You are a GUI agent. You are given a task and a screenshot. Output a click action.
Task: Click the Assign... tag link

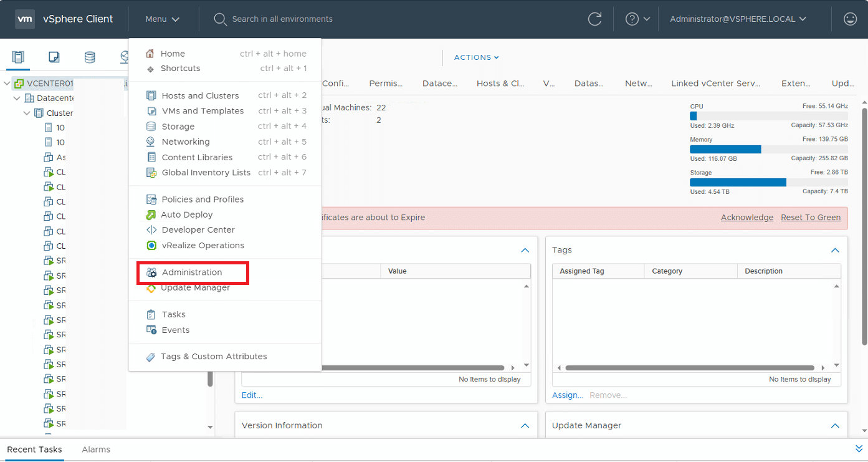[568, 395]
